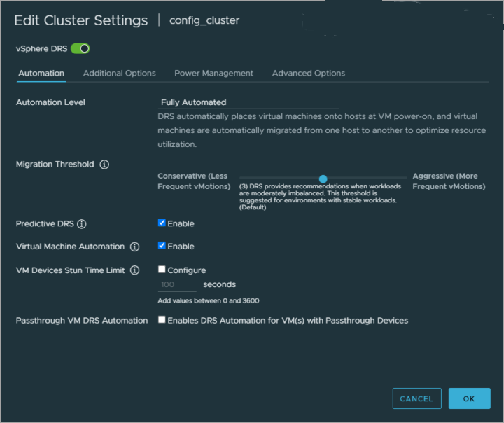Switch to Additional Options tab
This screenshot has height=423, width=504.
pyautogui.click(x=120, y=74)
